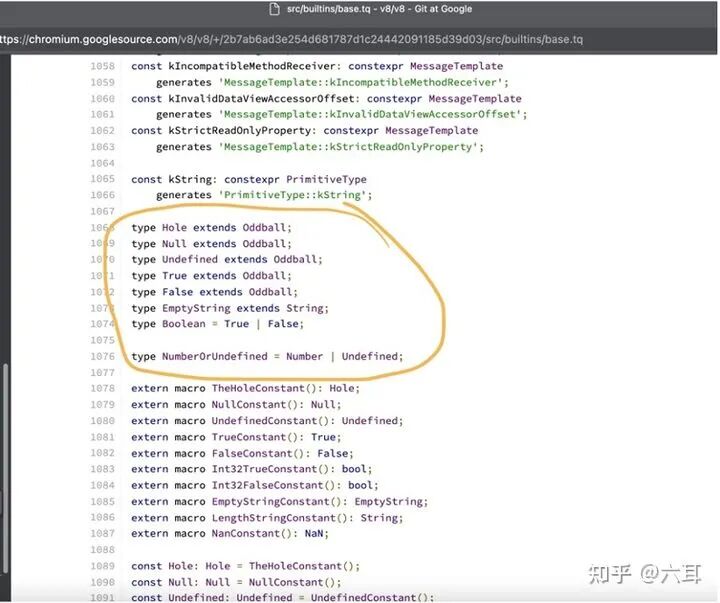The width and height of the screenshot is (720, 603).
Task: Click line number 1083
Action: tap(102, 469)
